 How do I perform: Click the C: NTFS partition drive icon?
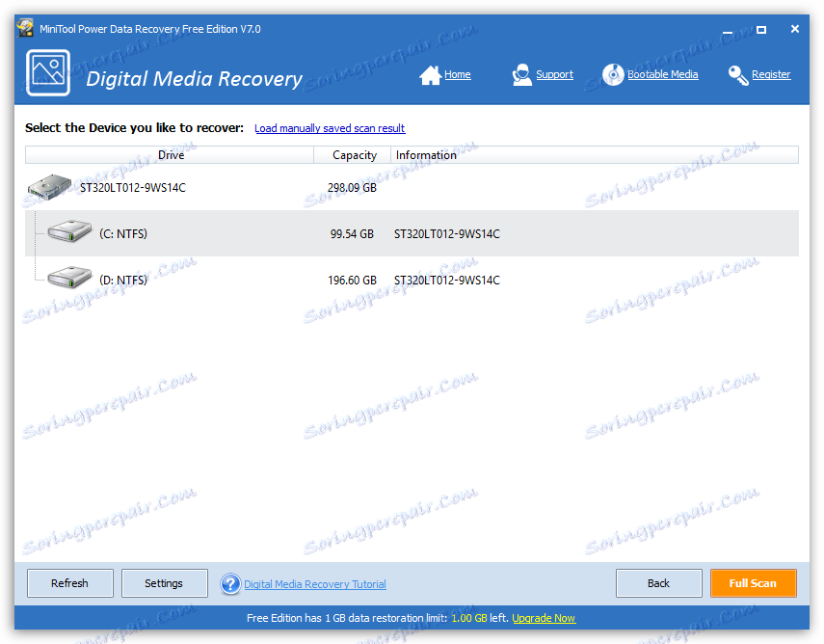pos(69,231)
